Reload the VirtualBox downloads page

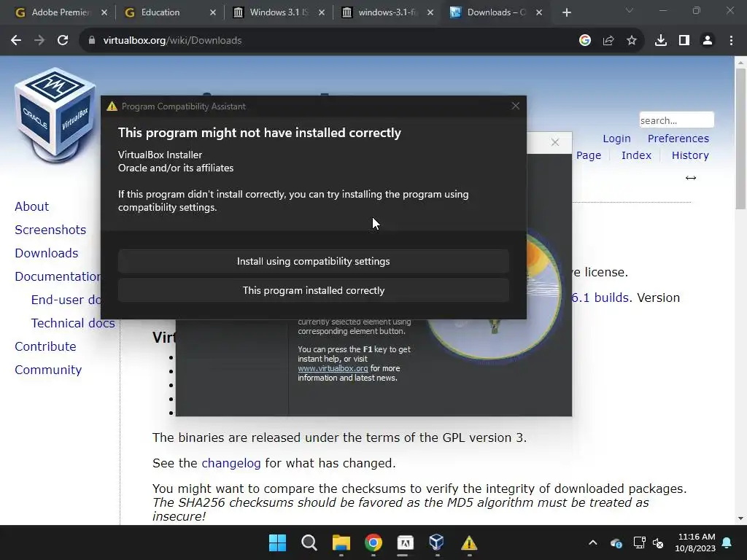point(63,41)
